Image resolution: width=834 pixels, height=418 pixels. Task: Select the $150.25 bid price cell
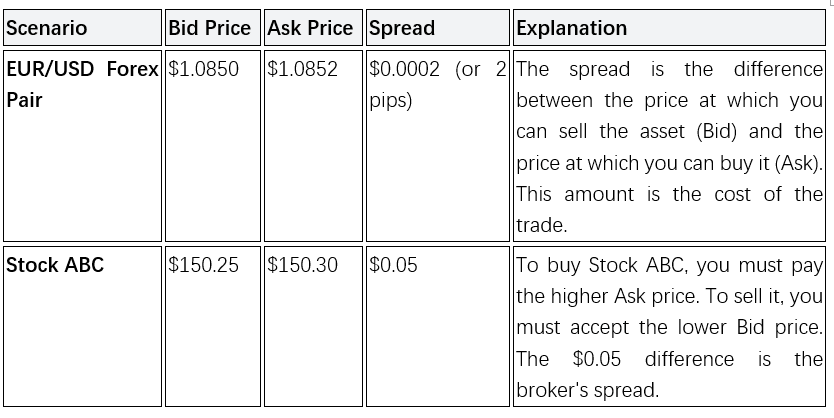click(x=204, y=266)
